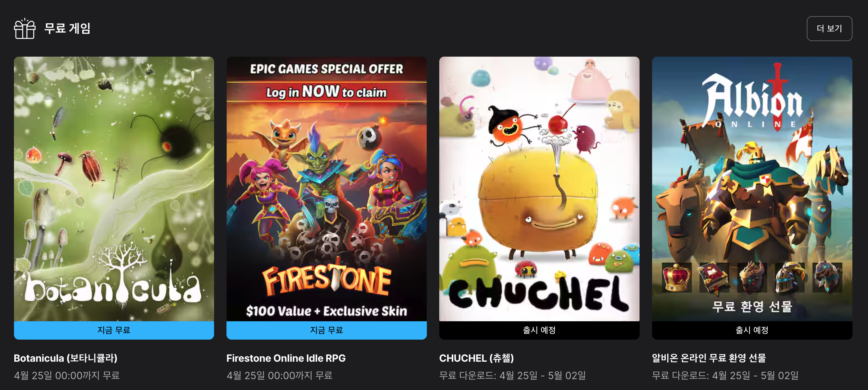Click the 출시 예정 banner under Albion Online
Viewport: 868px width, 390px height.
pyautogui.click(x=752, y=330)
